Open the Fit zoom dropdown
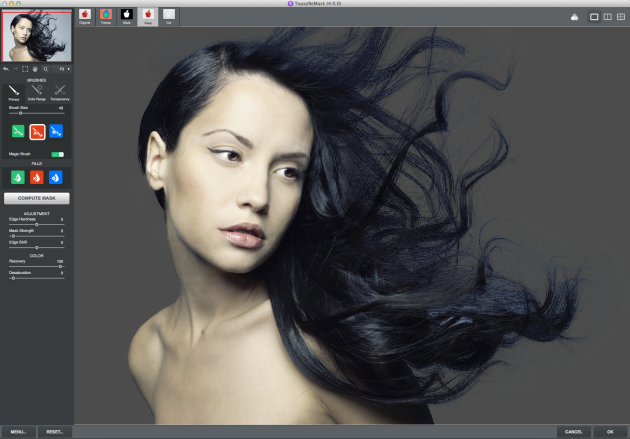Screen dimensions: 630x439 (63, 69)
